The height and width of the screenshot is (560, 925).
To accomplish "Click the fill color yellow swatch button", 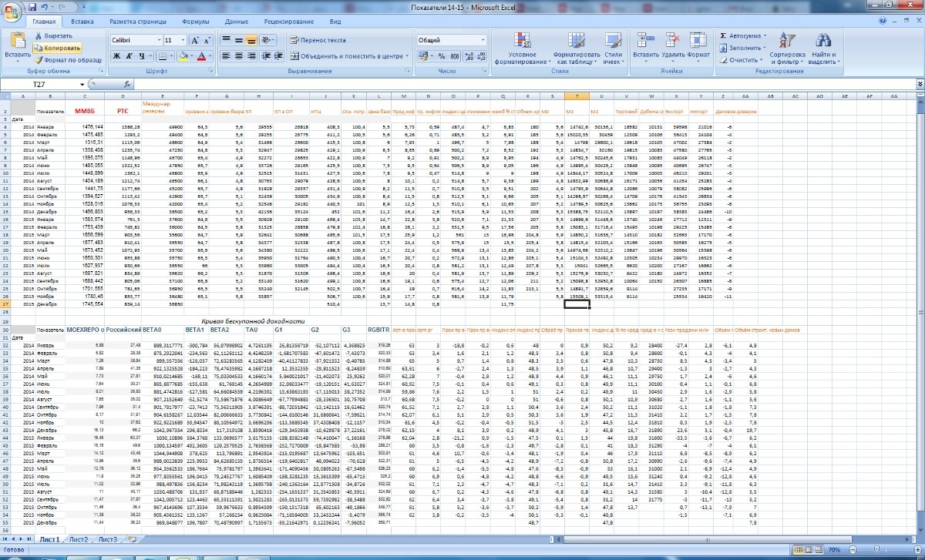I will point(183,56).
